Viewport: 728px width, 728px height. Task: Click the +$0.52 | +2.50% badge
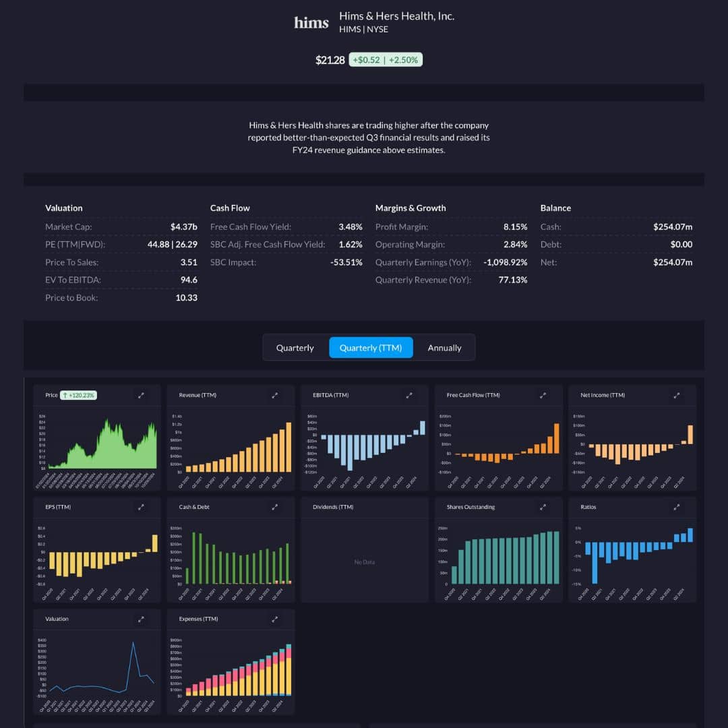(x=386, y=59)
